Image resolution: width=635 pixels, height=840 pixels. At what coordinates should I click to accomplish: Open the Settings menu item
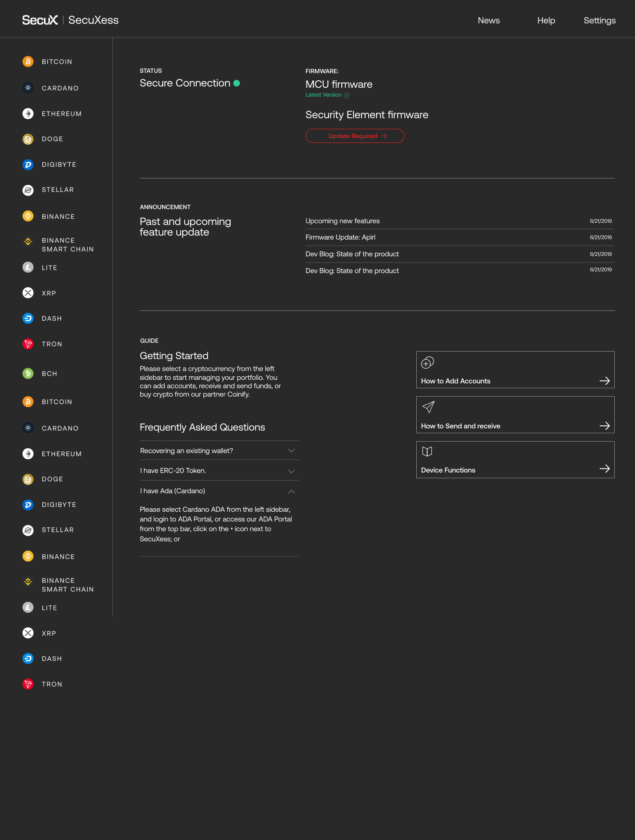pos(599,20)
